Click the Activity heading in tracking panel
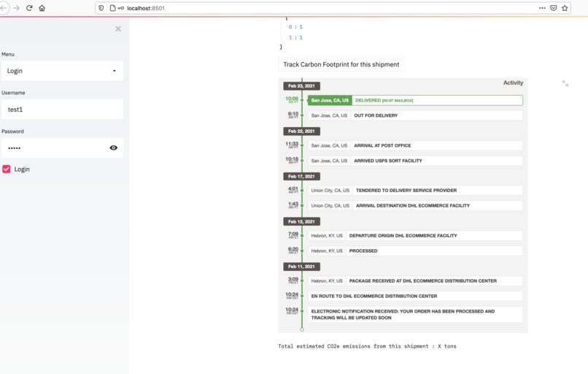This screenshot has width=588, height=374. [x=513, y=83]
